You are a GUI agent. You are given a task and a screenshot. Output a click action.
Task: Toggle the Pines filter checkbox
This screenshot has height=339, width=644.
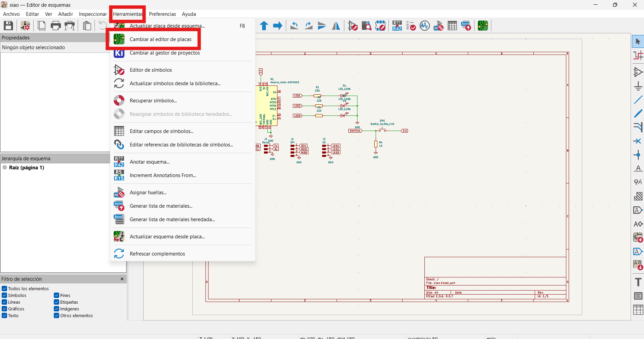pos(56,295)
